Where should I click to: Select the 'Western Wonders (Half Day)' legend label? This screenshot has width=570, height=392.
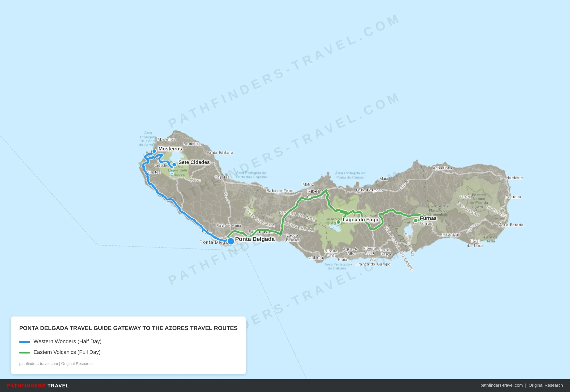(67, 341)
